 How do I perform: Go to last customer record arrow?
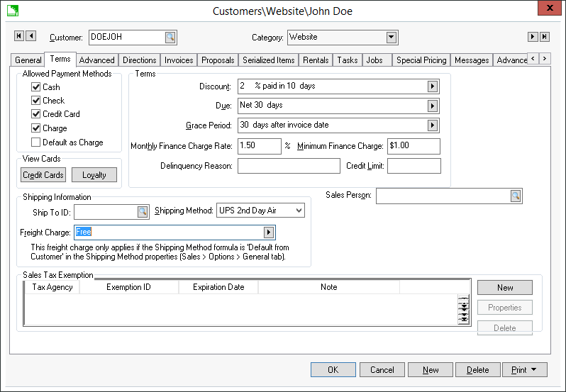[544, 37]
